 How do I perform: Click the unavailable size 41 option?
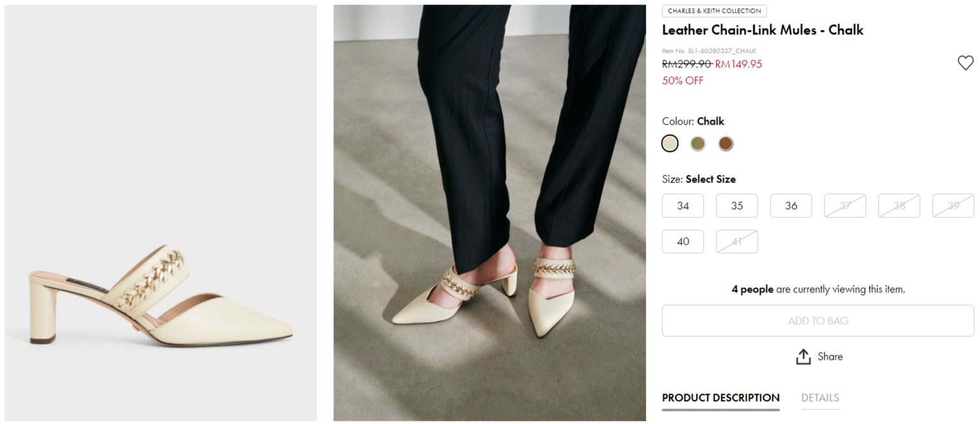[x=737, y=242]
